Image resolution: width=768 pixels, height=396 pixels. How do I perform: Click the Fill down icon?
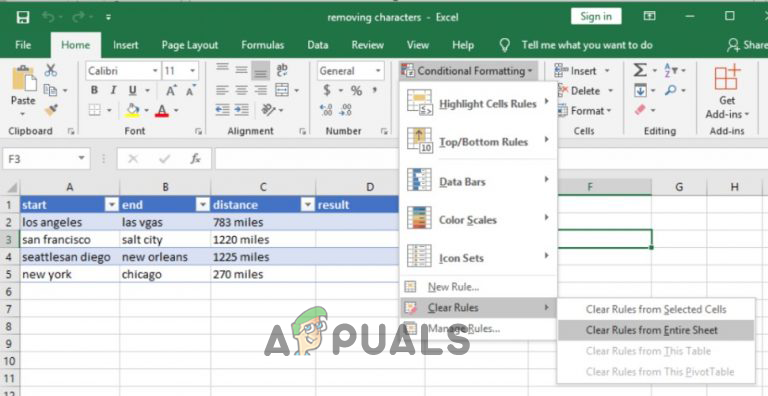click(x=640, y=90)
